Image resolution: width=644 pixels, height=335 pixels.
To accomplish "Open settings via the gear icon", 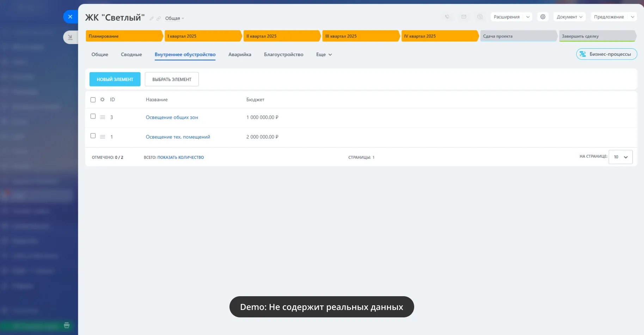I will (543, 17).
